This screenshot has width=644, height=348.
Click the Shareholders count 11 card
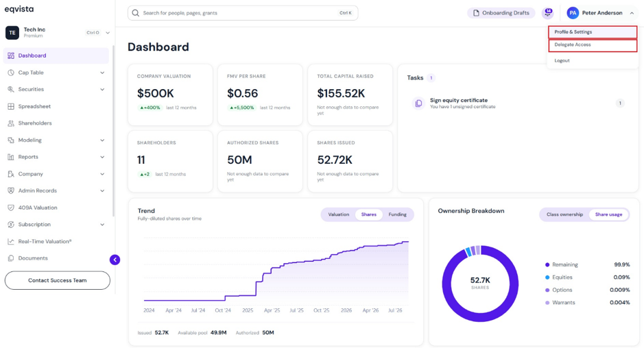point(171,161)
